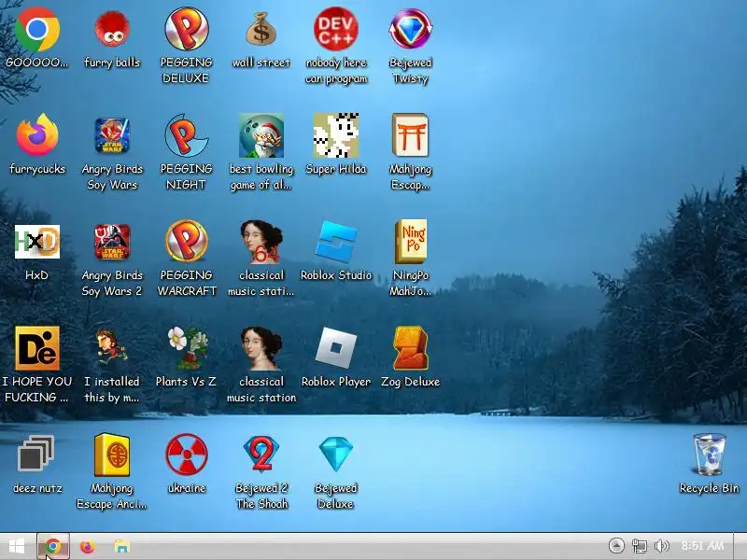Select the HxD hex editor icon
The image size is (747, 560).
pos(37,242)
